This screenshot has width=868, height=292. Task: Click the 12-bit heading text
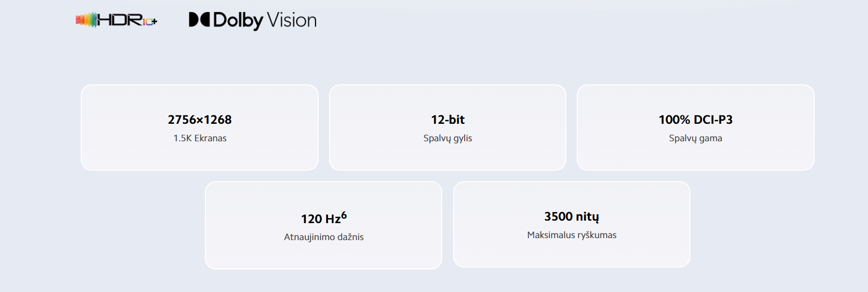click(x=448, y=120)
